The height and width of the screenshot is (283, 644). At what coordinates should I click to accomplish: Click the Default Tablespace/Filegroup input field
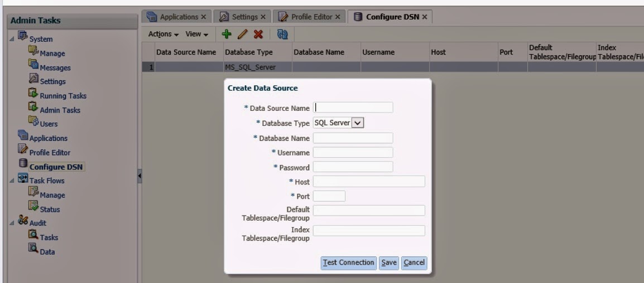[x=369, y=211]
